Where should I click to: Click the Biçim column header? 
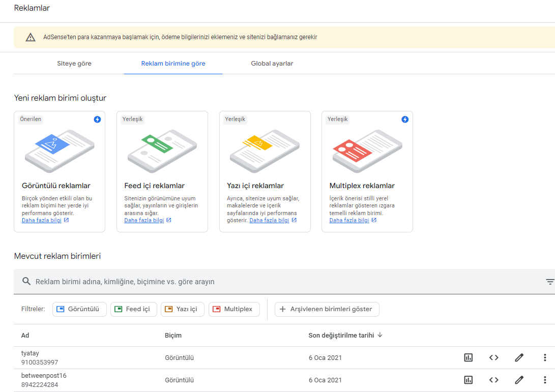[x=173, y=336]
